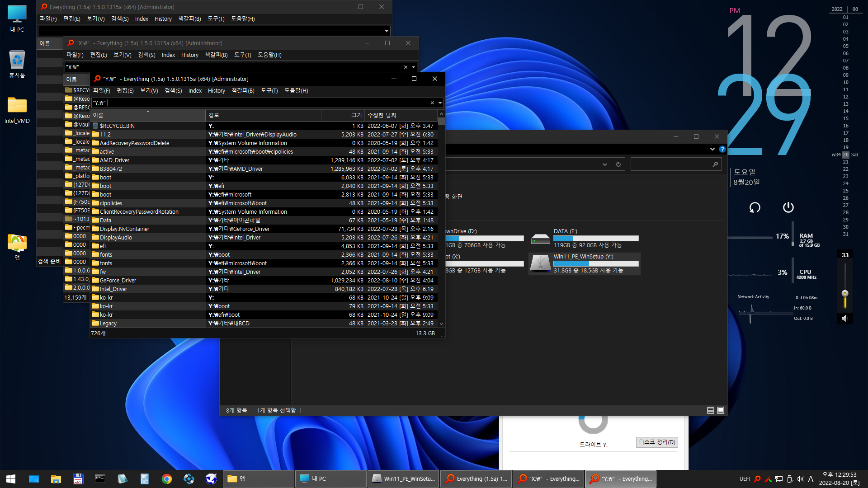Click the restart icon on the desktop widget
The height and width of the screenshot is (488, 868).
[755, 207]
